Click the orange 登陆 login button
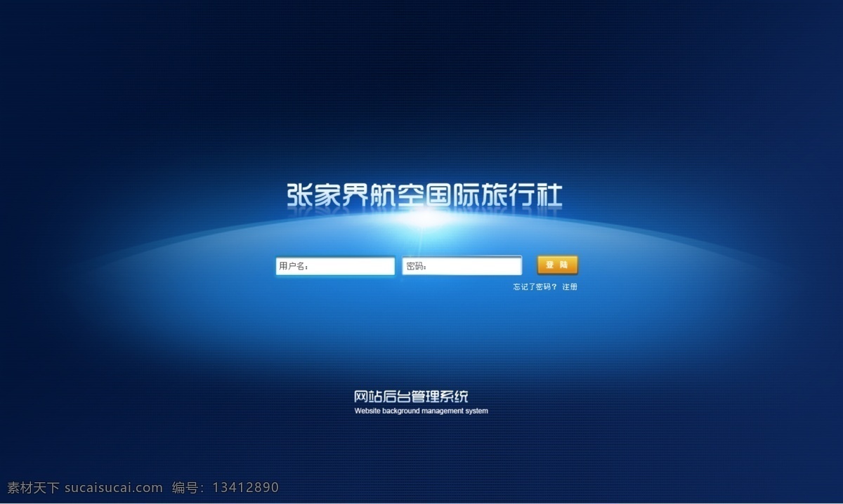The height and width of the screenshot is (504, 843). click(x=558, y=265)
